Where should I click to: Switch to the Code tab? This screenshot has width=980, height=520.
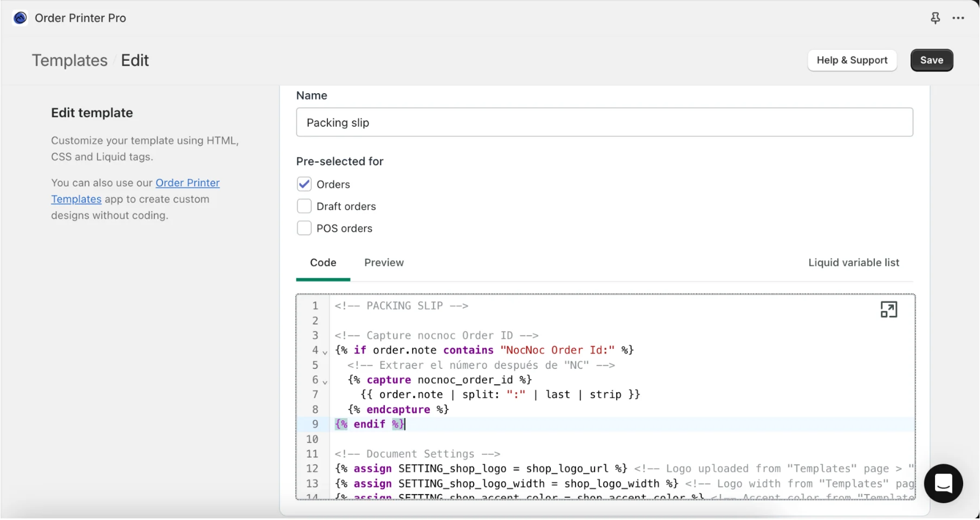(x=323, y=263)
